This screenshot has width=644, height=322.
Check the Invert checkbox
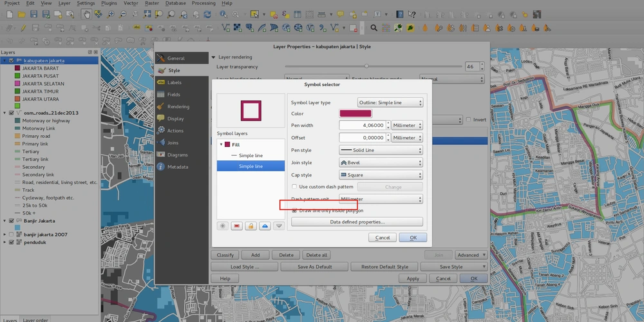[469, 120]
